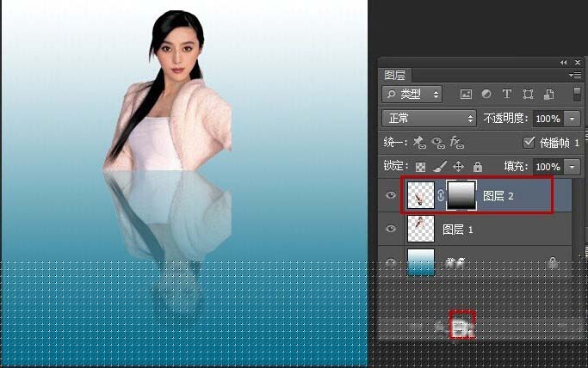Toggle the 传播帧 1 checkbox
588x368 pixels.
[x=529, y=143]
